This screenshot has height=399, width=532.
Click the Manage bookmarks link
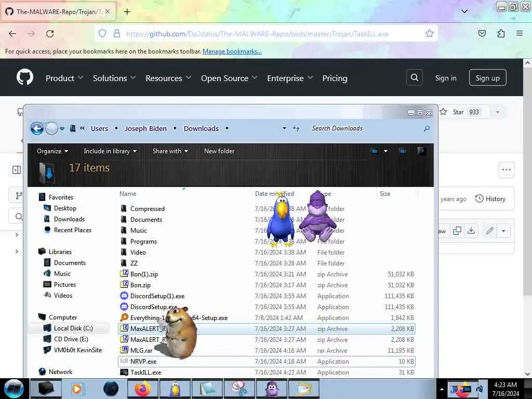pyautogui.click(x=232, y=51)
